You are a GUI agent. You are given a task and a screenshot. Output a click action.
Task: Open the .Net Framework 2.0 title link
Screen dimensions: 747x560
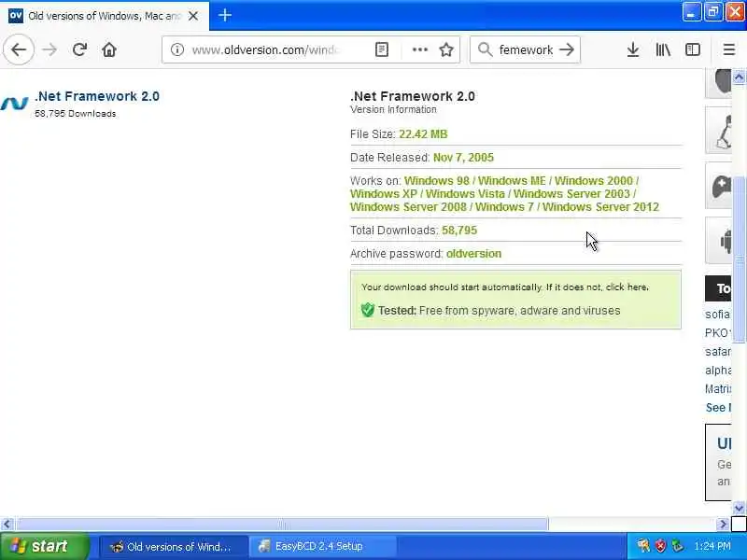[x=97, y=96]
